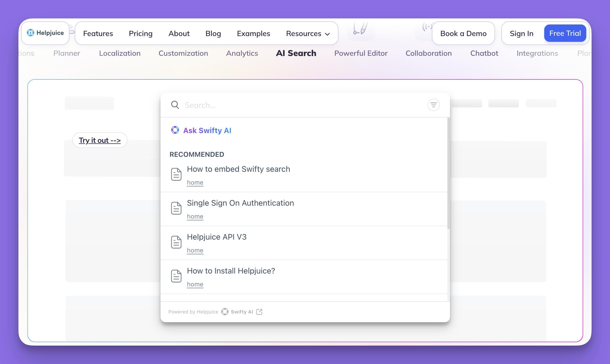The height and width of the screenshot is (364, 610).
Task: Click the Swifty AI logo in the footer
Action: 225,311
